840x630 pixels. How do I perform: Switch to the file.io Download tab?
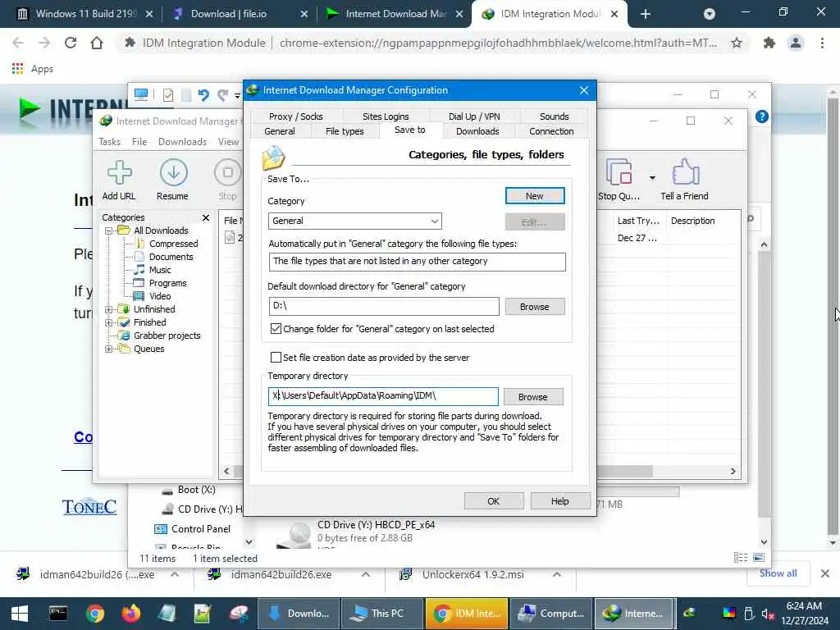pos(229,14)
